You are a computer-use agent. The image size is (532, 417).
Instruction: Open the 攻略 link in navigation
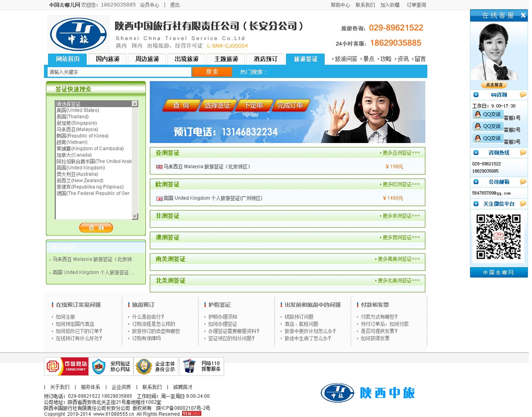[x=386, y=59]
